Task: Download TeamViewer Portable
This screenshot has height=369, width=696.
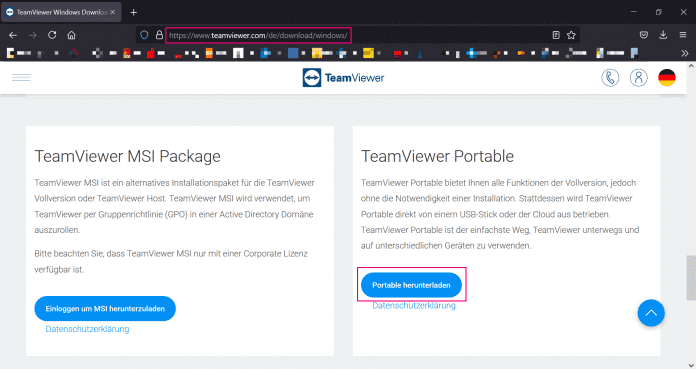Action: coord(411,285)
